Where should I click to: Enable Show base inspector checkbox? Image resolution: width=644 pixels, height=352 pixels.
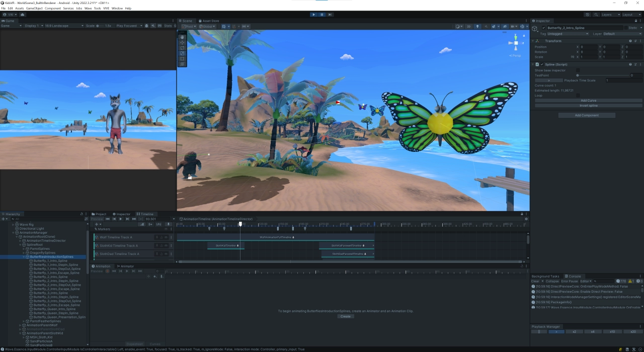pos(578,70)
